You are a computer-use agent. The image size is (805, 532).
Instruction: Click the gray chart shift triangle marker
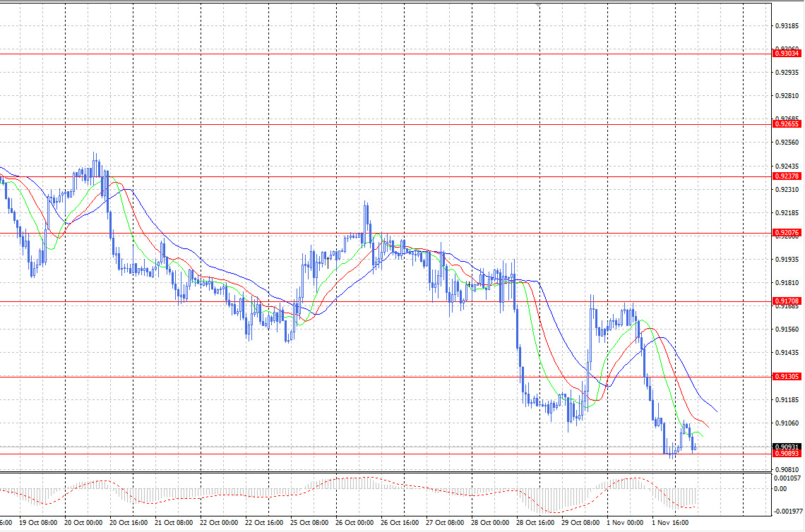tap(539, 5)
